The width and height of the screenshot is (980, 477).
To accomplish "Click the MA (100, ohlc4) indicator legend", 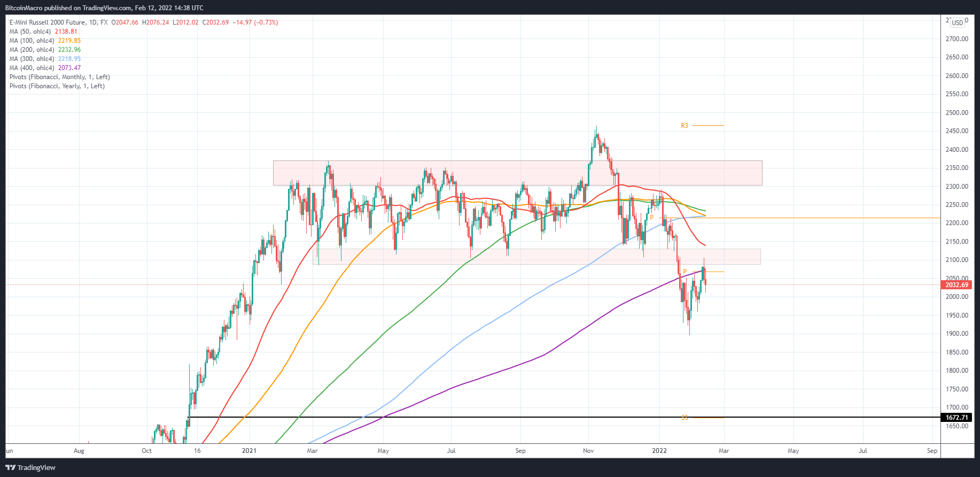I will [32, 41].
